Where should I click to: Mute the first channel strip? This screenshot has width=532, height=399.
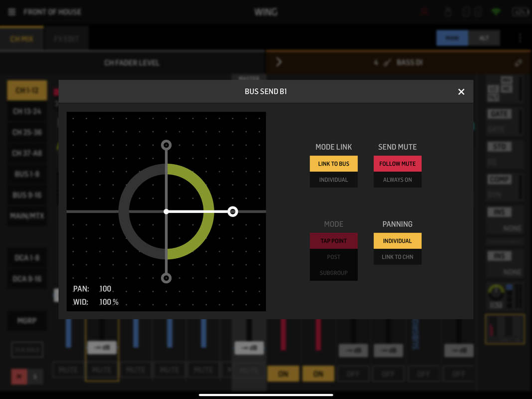pos(68,370)
